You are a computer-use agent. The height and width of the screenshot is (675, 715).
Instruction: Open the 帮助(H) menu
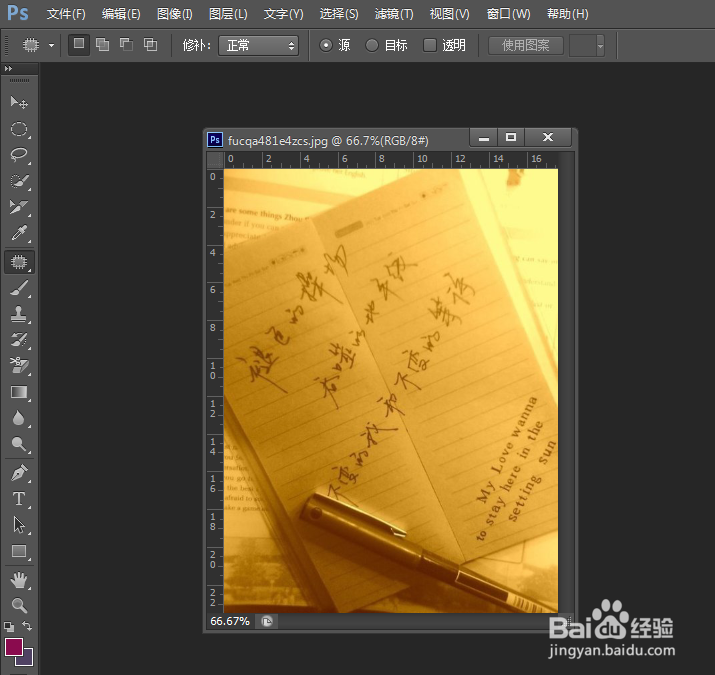568,14
